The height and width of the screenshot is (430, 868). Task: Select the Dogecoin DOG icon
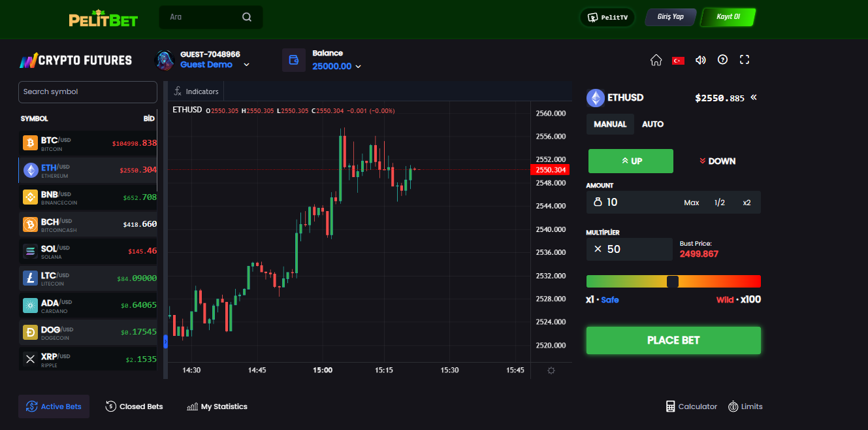point(30,333)
